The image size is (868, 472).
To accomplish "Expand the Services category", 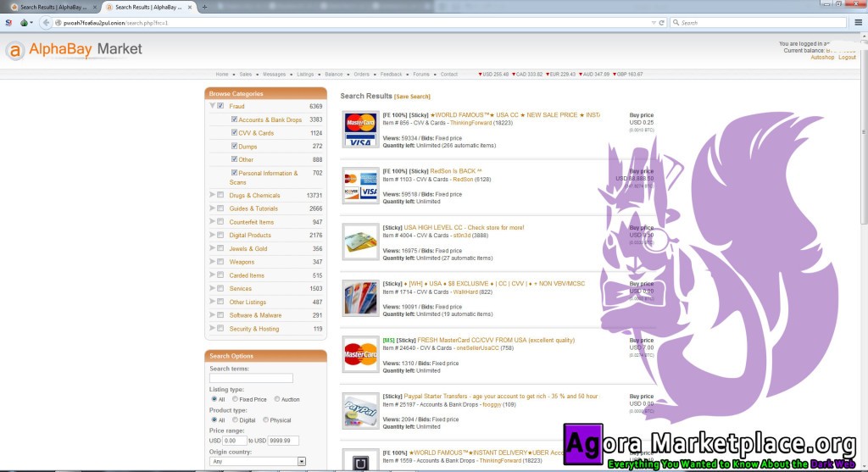I will (x=212, y=288).
